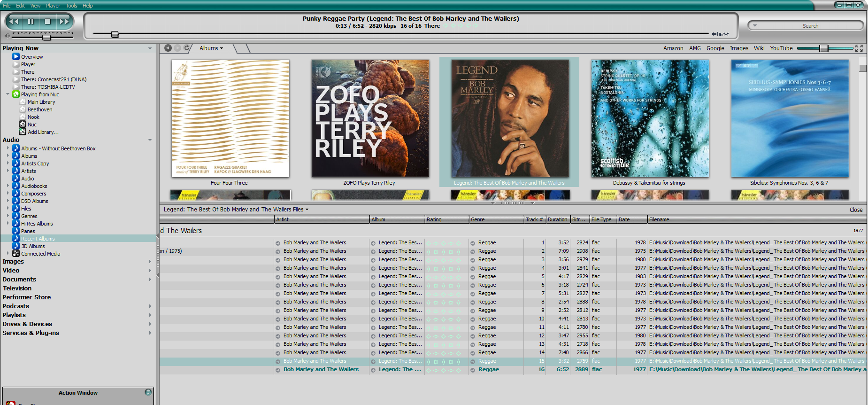Click the Genre link arrow on track 16
Screen dimensions: 868x405
[473, 370]
